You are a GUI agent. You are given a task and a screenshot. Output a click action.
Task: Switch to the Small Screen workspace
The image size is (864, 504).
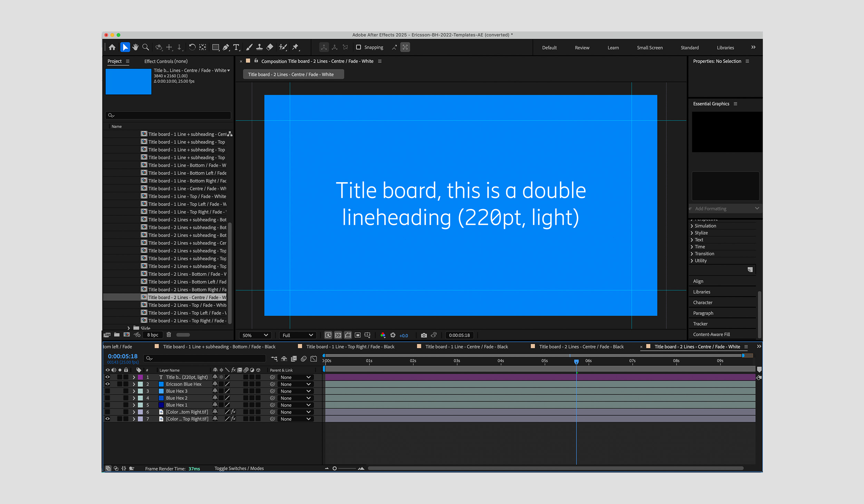[x=650, y=48]
